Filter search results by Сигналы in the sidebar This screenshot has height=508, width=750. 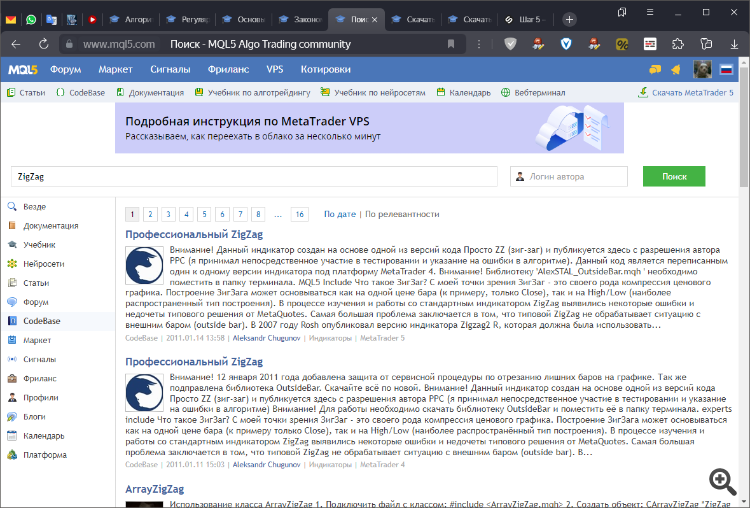tap(39, 359)
